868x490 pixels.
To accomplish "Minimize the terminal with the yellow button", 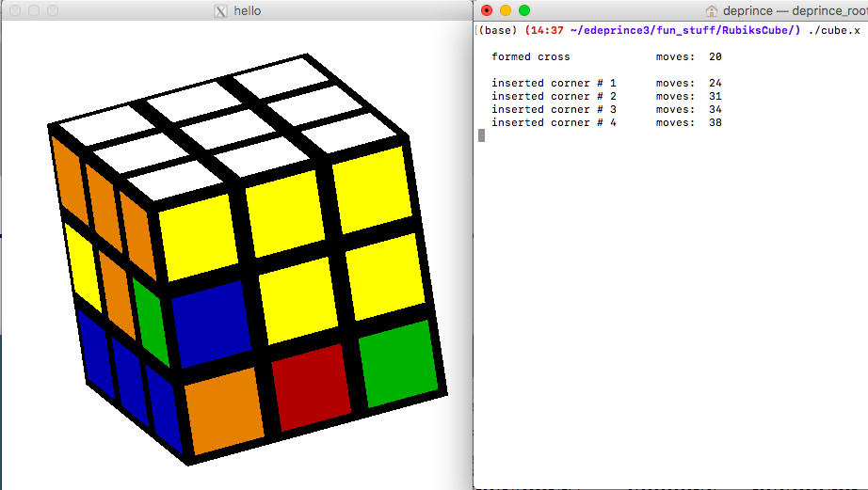I will (x=506, y=10).
